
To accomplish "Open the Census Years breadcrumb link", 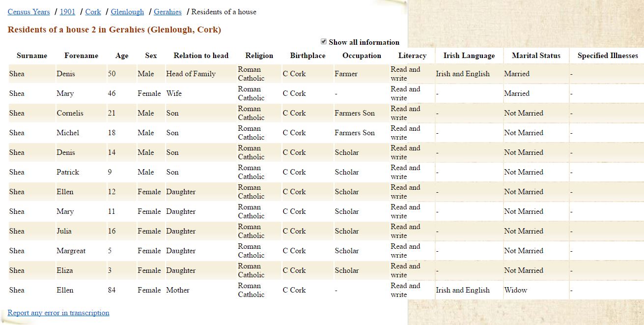I will (28, 12).
